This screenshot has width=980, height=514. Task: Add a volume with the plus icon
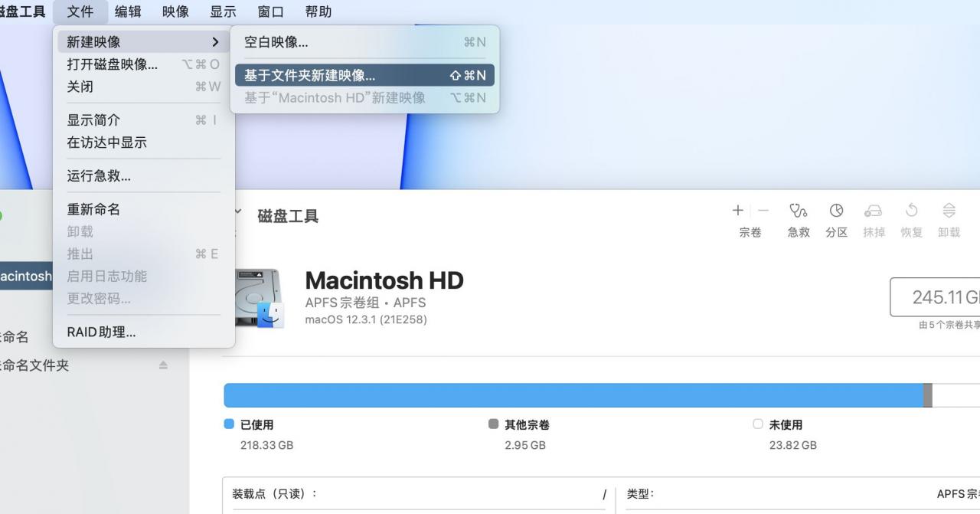[738, 210]
